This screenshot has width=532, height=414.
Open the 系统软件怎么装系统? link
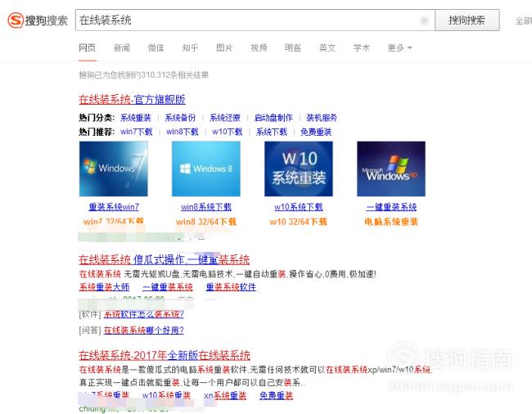point(143,315)
